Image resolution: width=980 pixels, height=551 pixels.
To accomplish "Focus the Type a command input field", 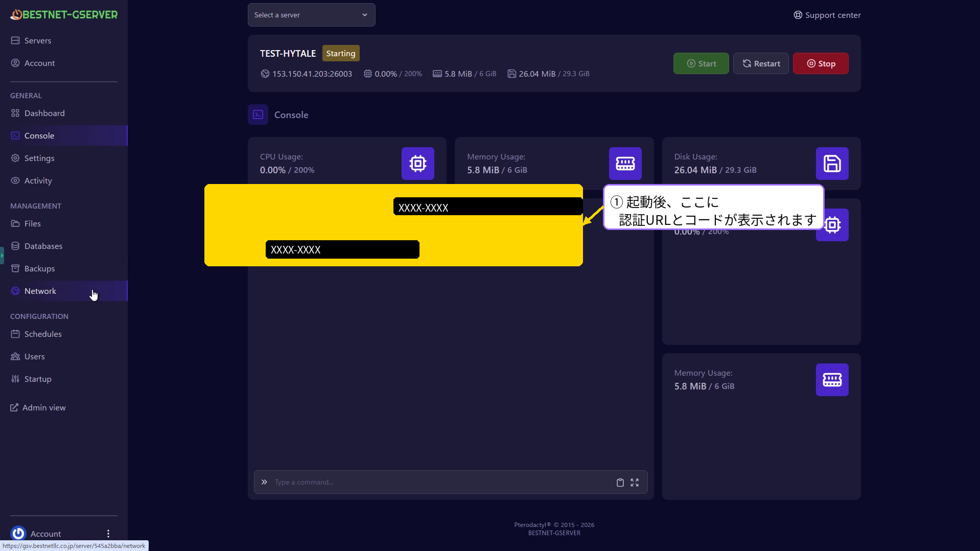I will [439, 483].
